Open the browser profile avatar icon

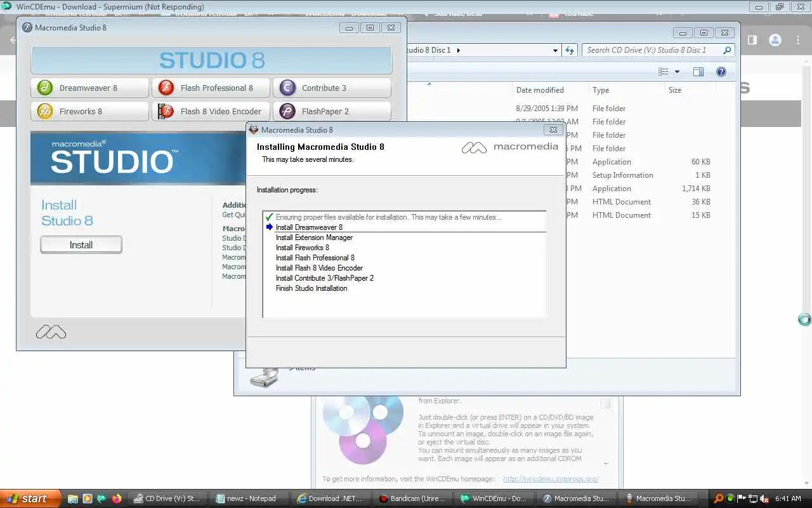click(775, 40)
